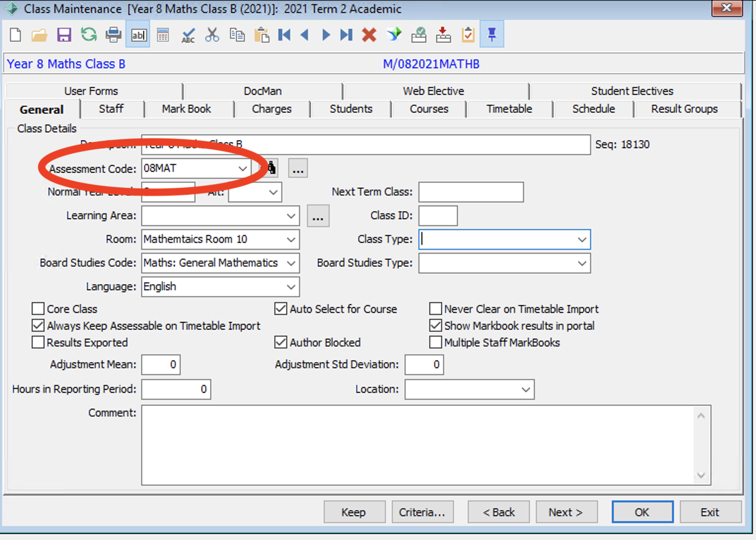Go to the previous record arrow
The height and width of the screenshot is (540, 756).
click(x=305, y=35)
